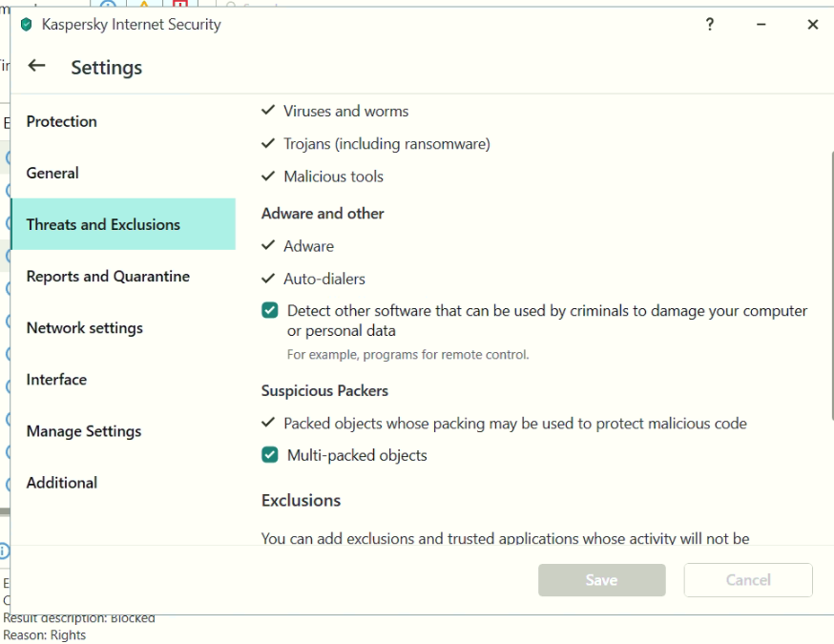
Task: Open Reports and Quarantine section
Action: (123, 276)
